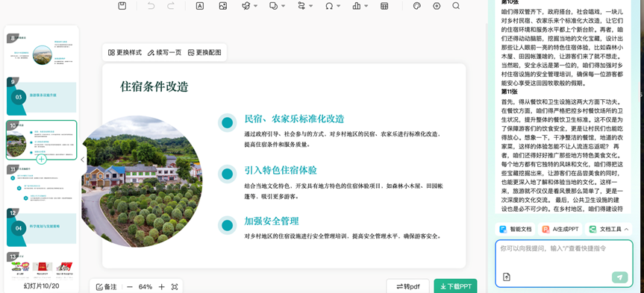644x293 pixels.
Task: Click 续写一页 to continue a page
Action: tap(164, 52)
